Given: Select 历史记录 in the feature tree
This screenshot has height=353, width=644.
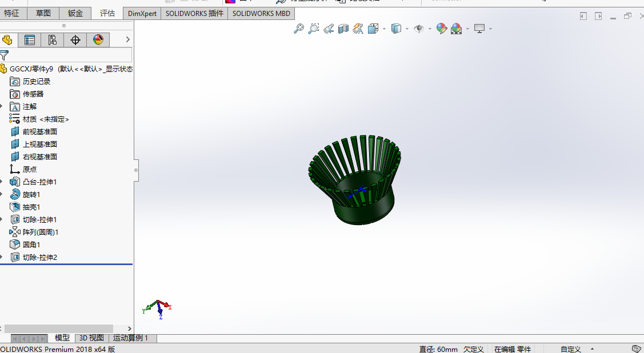Looking at the screenshot, I should pyautogui.click(x=30, y=81).
